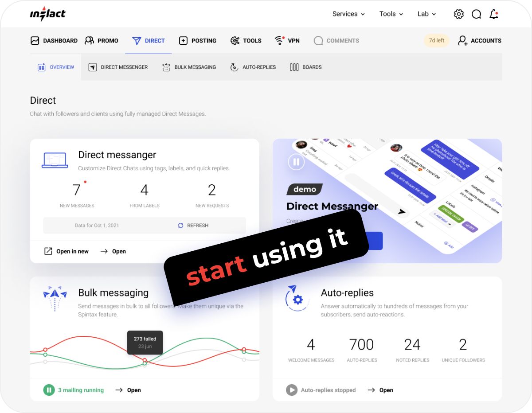Select the Direct tab
The image size is (532, 413).
pos(149,40)
